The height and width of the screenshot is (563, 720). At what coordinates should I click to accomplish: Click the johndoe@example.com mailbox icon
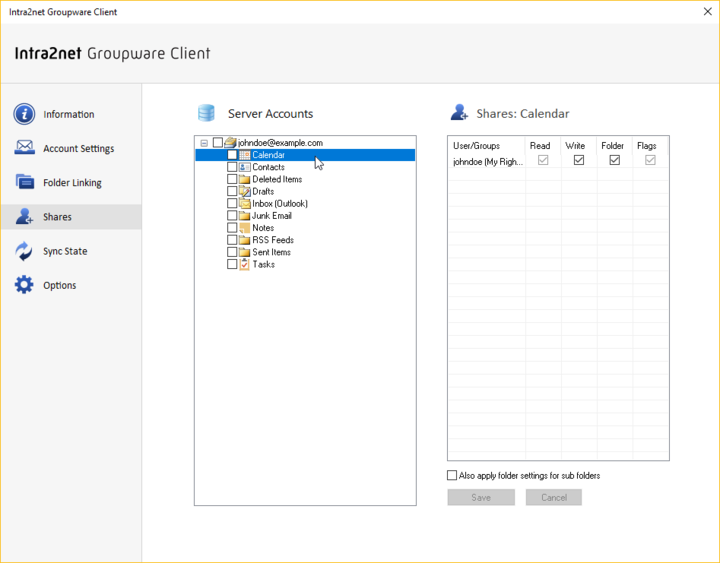pyautogui.click(x=230, y=142)
